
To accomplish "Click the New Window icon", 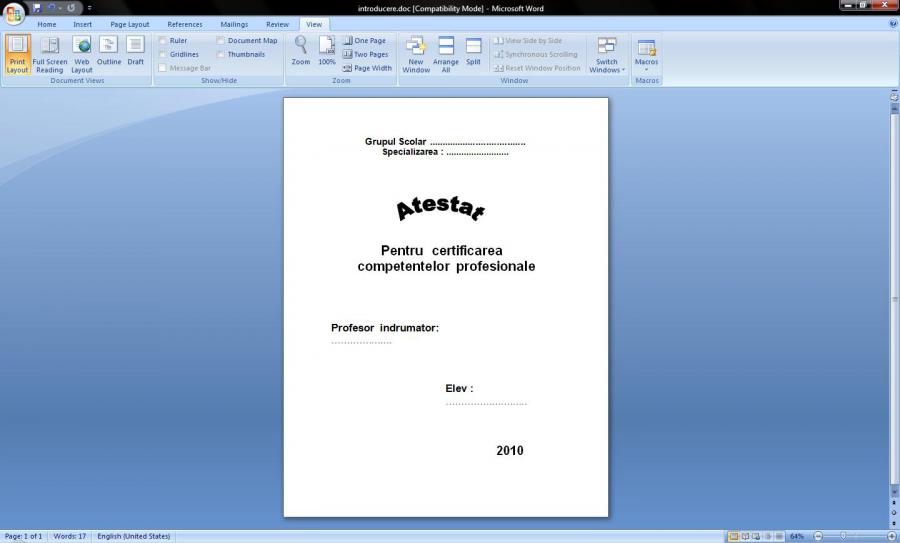I will (x=416, y=54).
